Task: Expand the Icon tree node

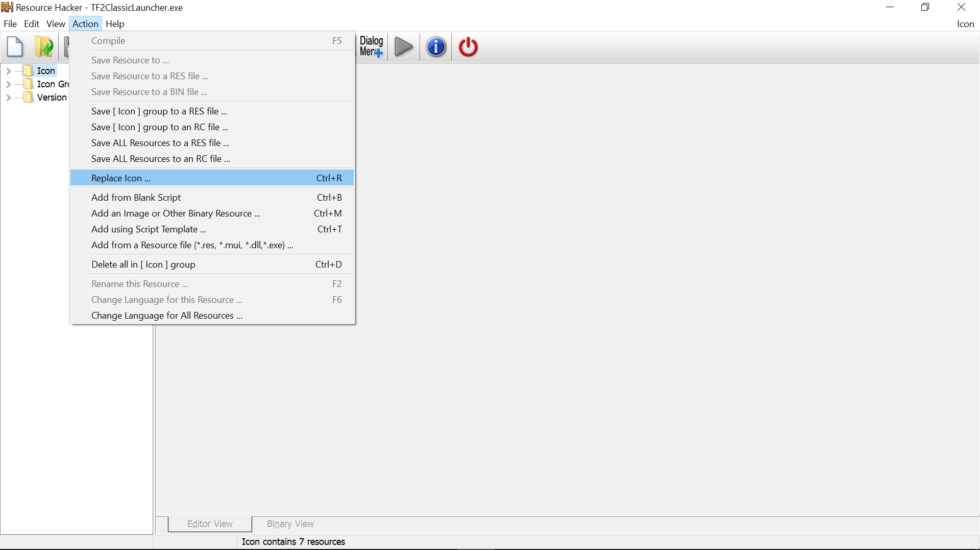Action: [x=8, y=71]
